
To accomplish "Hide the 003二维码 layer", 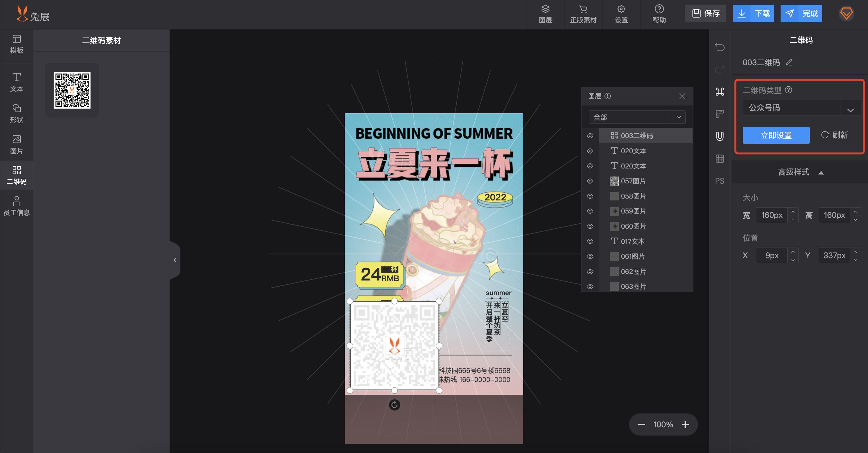I will click(x=590, y=136).
